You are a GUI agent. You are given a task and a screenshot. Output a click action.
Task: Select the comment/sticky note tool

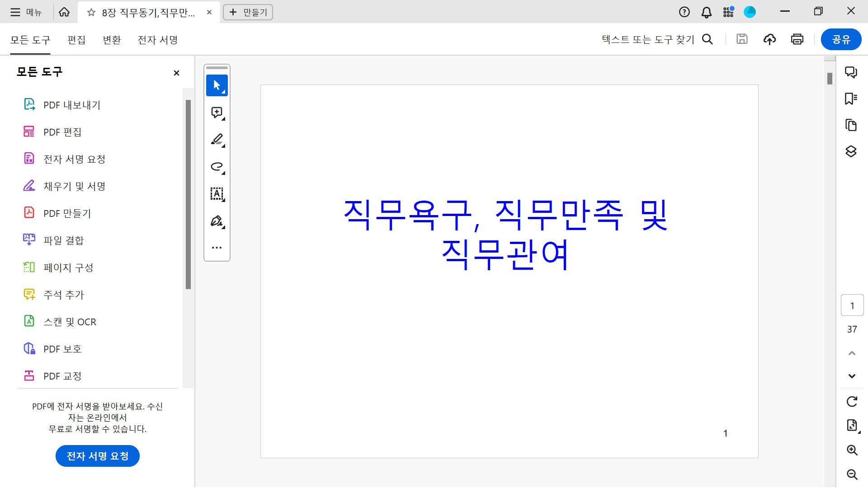pos(216,113)
